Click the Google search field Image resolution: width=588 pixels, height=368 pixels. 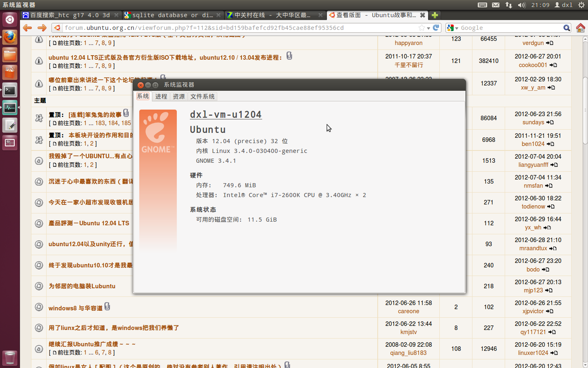pos(511,28)
